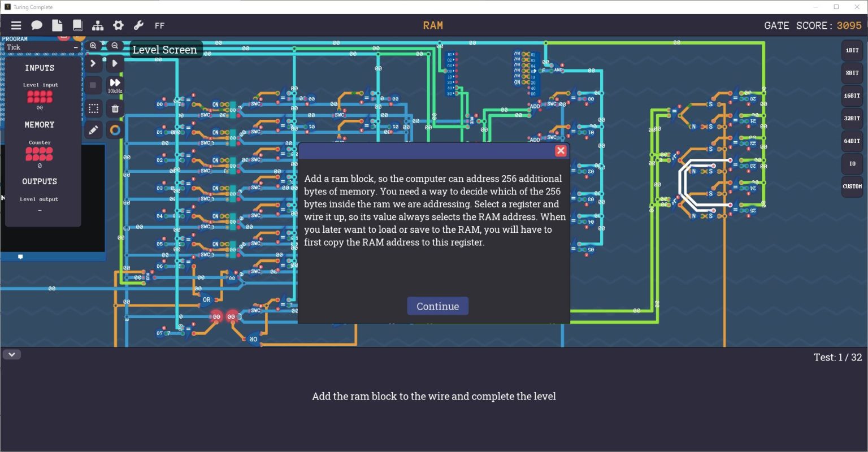Open the IO components tab
Viewport: 868px width, 452px height.
click(x=852, y=164)
